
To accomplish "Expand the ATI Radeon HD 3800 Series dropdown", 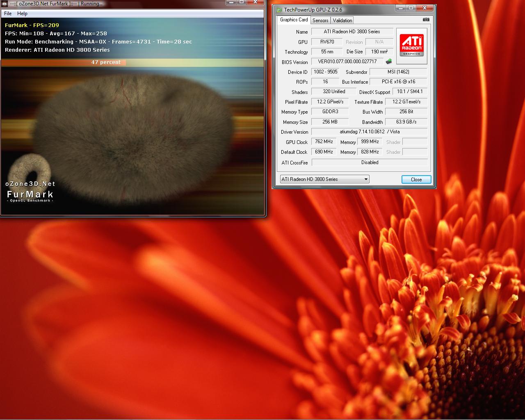I will click(x=324, y=179).
